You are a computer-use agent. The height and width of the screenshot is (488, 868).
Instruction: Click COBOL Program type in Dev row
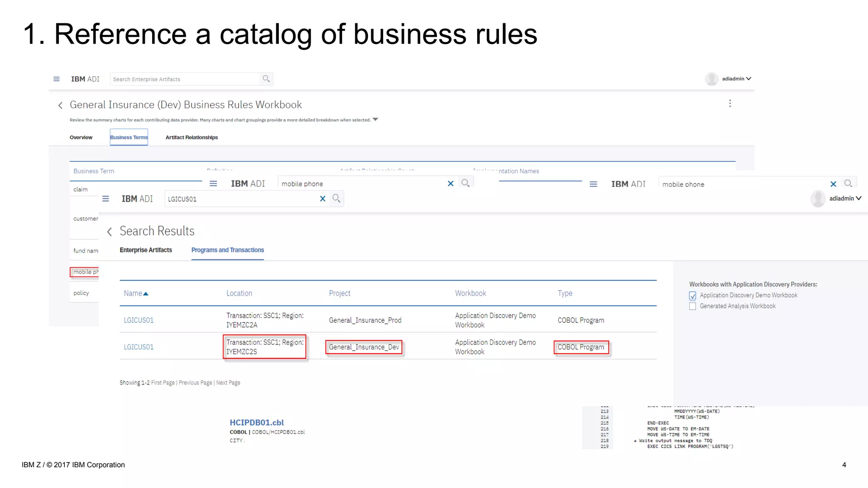[581, 347]
